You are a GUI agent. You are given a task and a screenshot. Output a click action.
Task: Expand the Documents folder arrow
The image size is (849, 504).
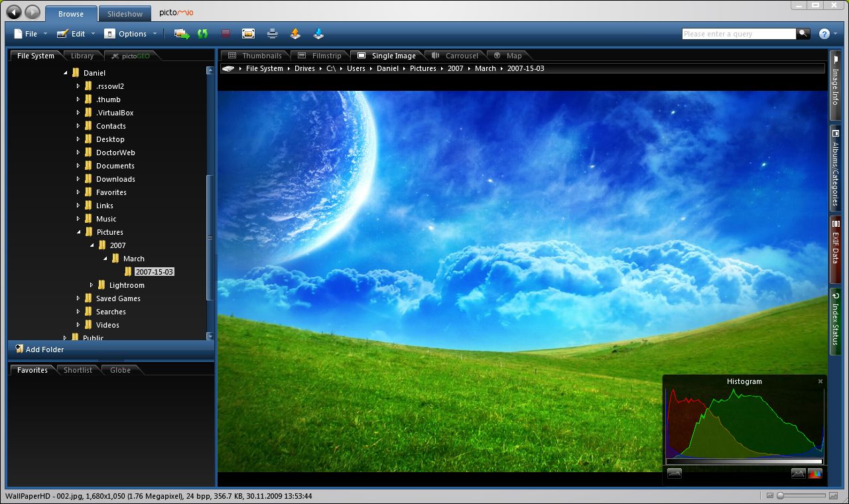tap(78, 166)
